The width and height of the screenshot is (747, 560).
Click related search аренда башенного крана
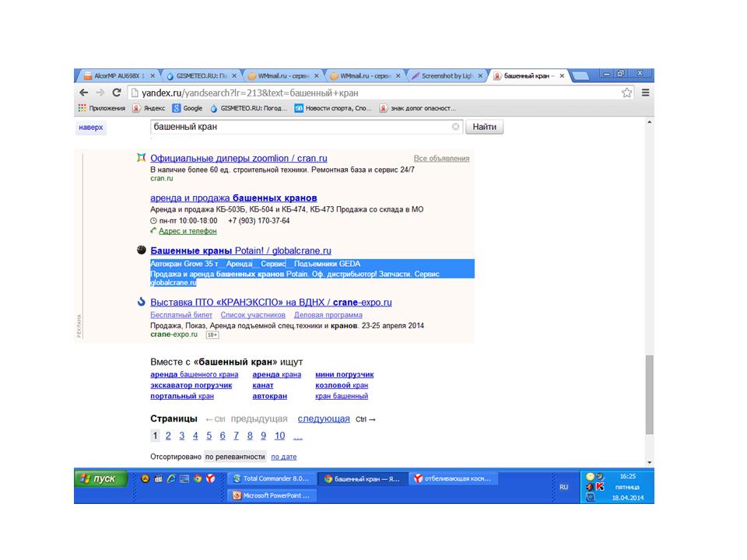(195, 374)
